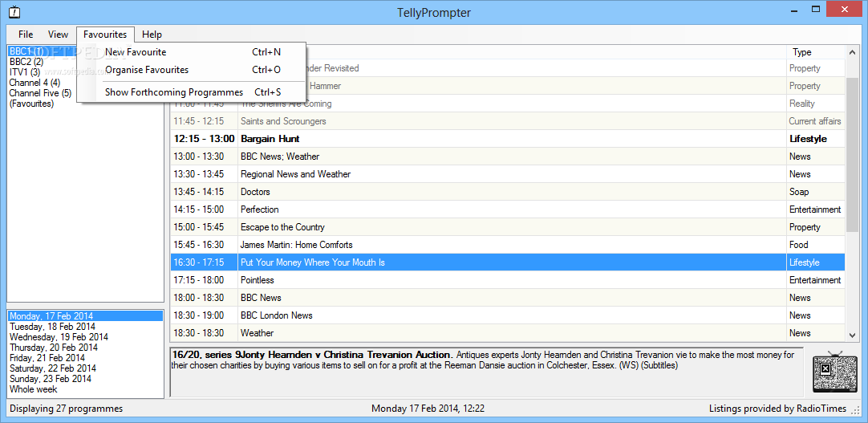This screenshot has width=868, height=423.
Task: Click the Current affairs type cell
Action: tap(815, 121)
